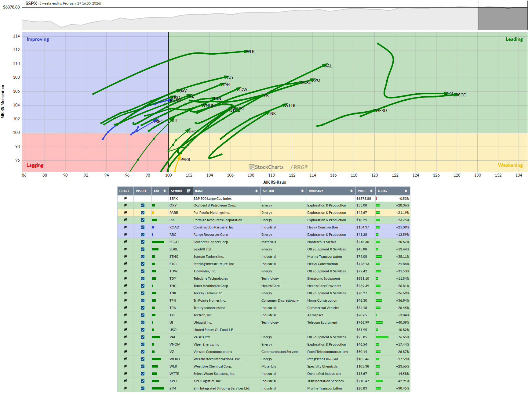
Task: Click the WLK label on the RRG chart
Action: (x=250, y=52)
